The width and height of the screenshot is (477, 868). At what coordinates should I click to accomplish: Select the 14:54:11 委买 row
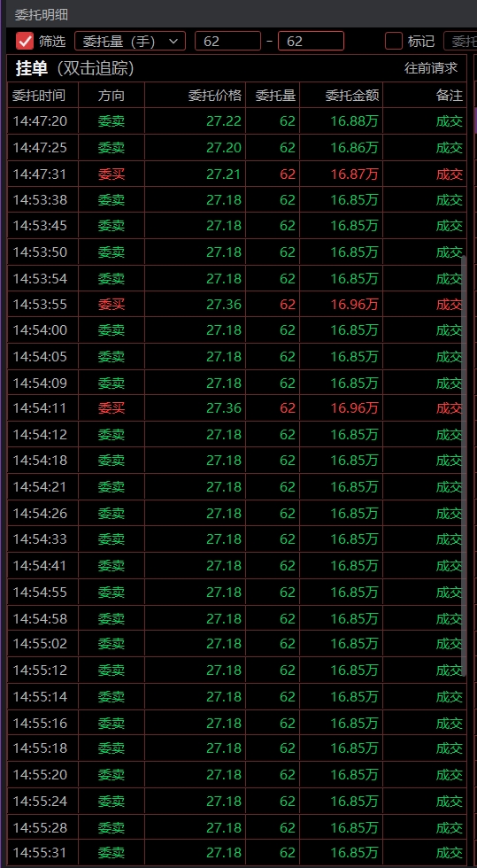(237, 408)
